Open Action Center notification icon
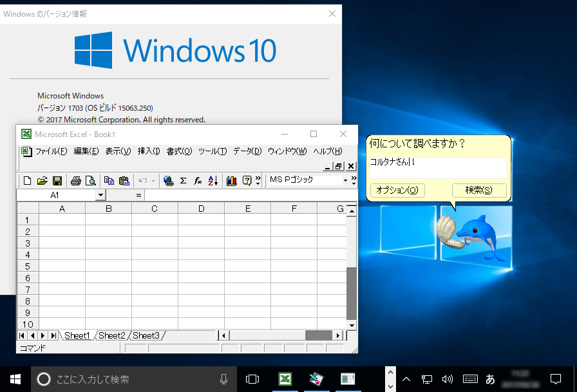This screenshot has height=392, width=577. pos(556,379)
